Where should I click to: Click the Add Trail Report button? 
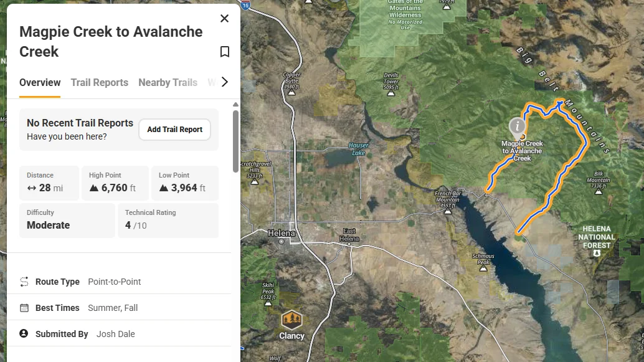174,130
